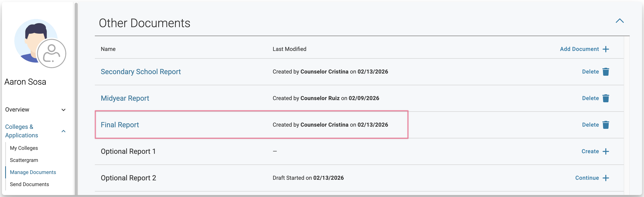Click the sidebar vertical scrollbar
This screenshot has width=644, height=197.
[x=76, y=100]
